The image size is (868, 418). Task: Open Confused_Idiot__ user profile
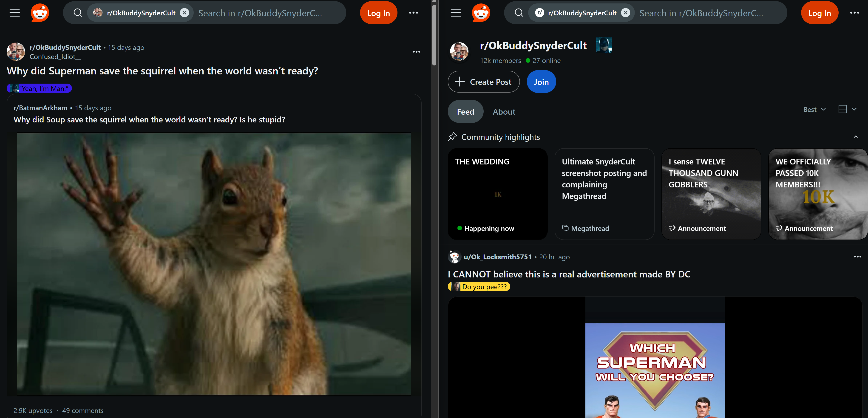click(x=55, y=56)
